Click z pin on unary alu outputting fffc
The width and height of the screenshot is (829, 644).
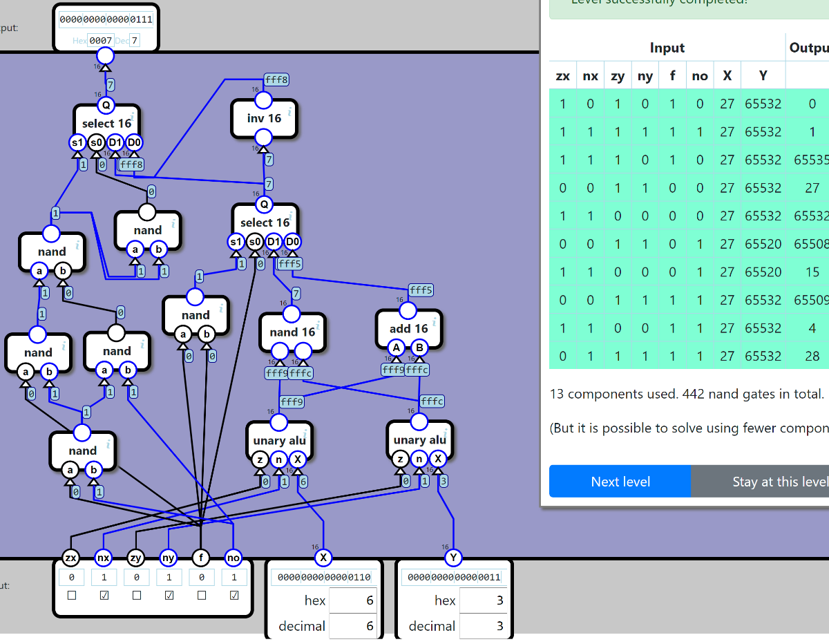point(400,459)
